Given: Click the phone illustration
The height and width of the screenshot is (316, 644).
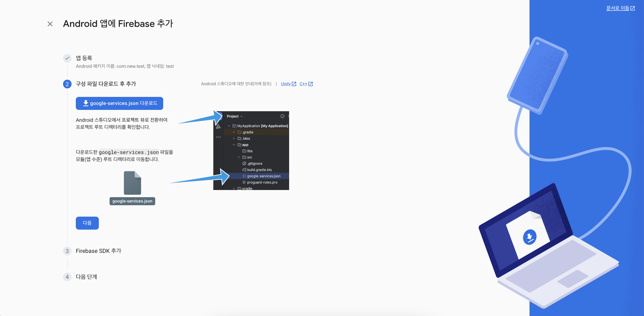Looking at the screenshot, I should point(537,76).
